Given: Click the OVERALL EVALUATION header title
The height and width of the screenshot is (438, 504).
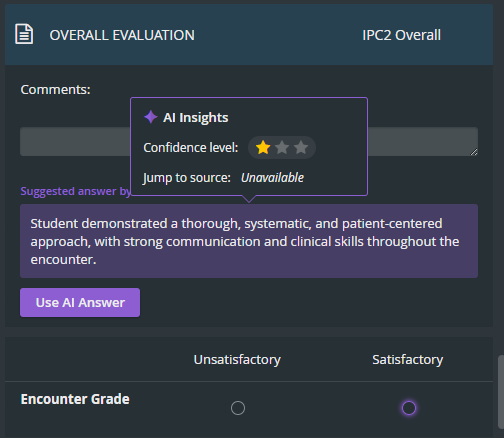Looking at the screenshot, I should coord(122,35).
